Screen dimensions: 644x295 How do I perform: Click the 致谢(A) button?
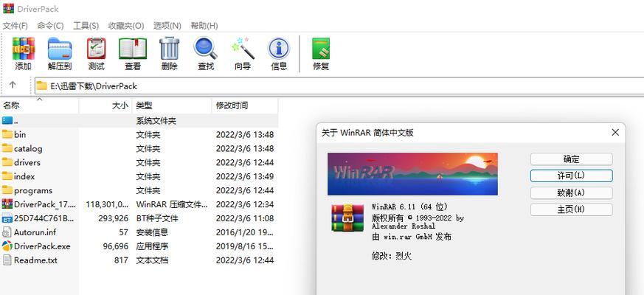[571, 192]
